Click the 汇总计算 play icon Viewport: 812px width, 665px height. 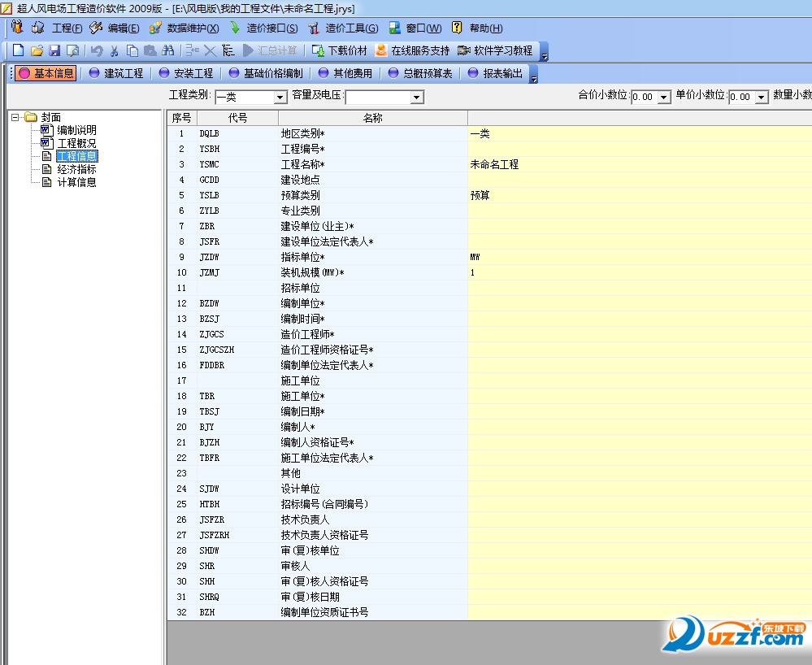[x=248, y=50]
